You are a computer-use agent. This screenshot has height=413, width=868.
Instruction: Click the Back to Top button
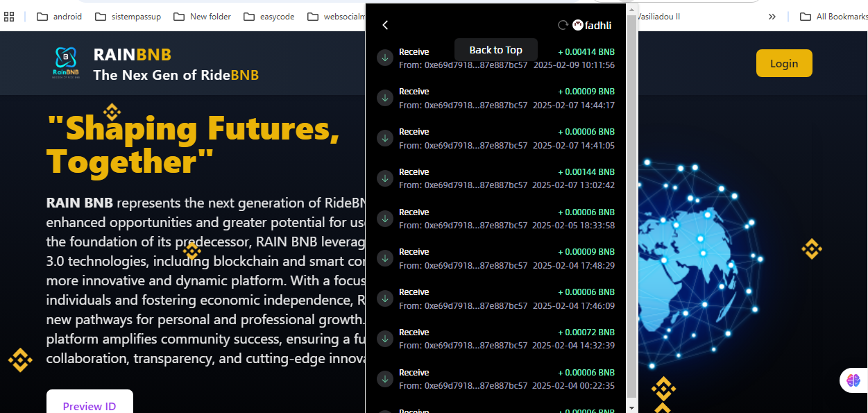click(495, 50)
